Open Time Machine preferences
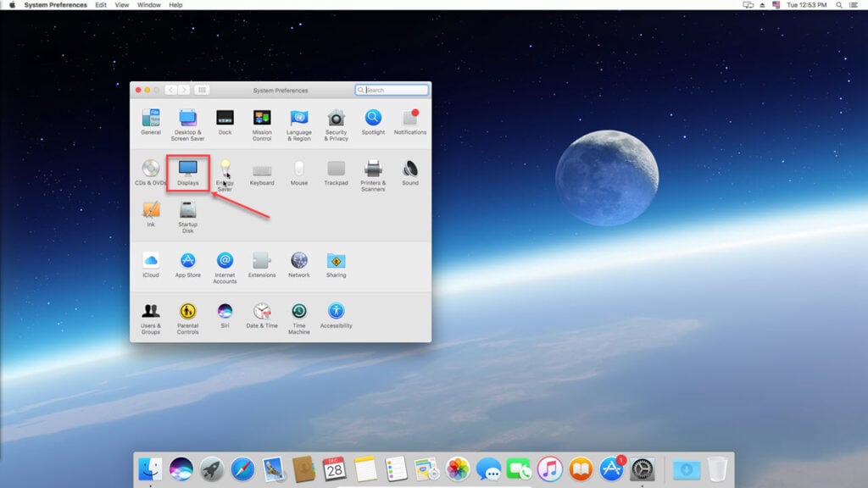This screenshot has width=868, height=488. (x=299, y=319)
